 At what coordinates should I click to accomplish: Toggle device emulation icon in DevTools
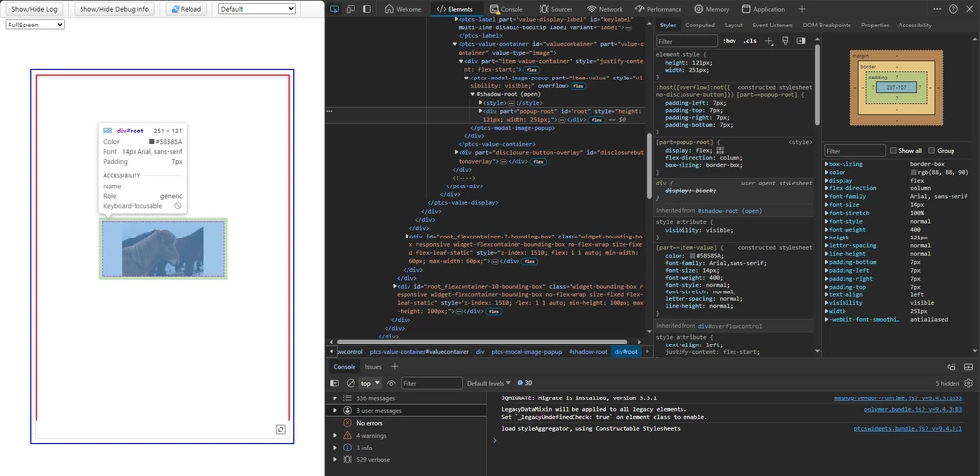pos(351,9)
